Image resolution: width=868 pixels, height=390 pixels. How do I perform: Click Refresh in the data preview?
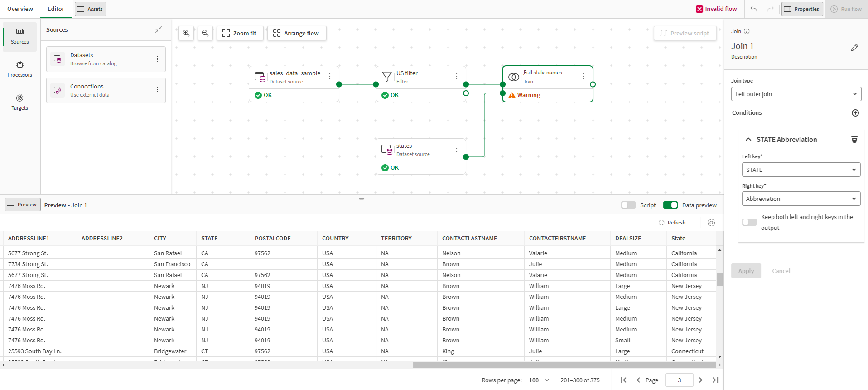(672, 223)
